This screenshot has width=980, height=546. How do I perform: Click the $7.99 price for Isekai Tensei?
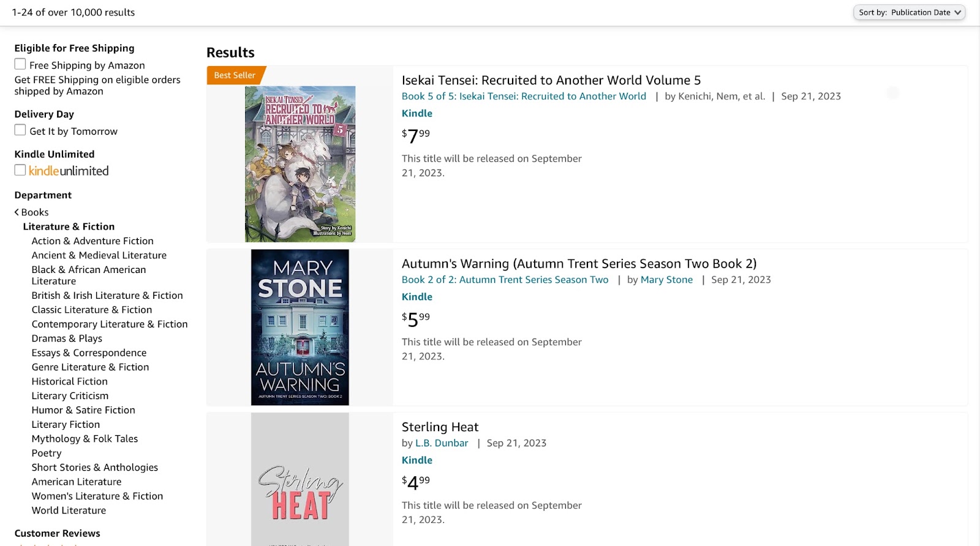point(416,135)
